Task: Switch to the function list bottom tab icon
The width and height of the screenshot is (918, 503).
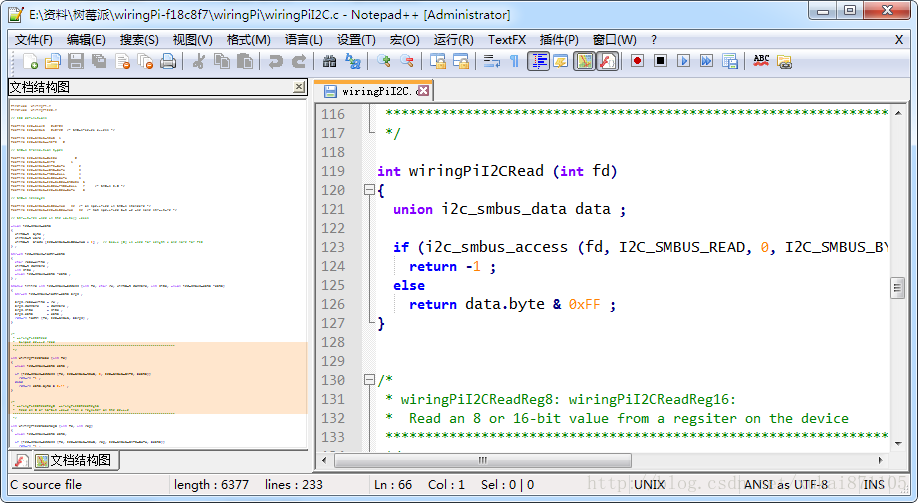Action: (21, 461)
